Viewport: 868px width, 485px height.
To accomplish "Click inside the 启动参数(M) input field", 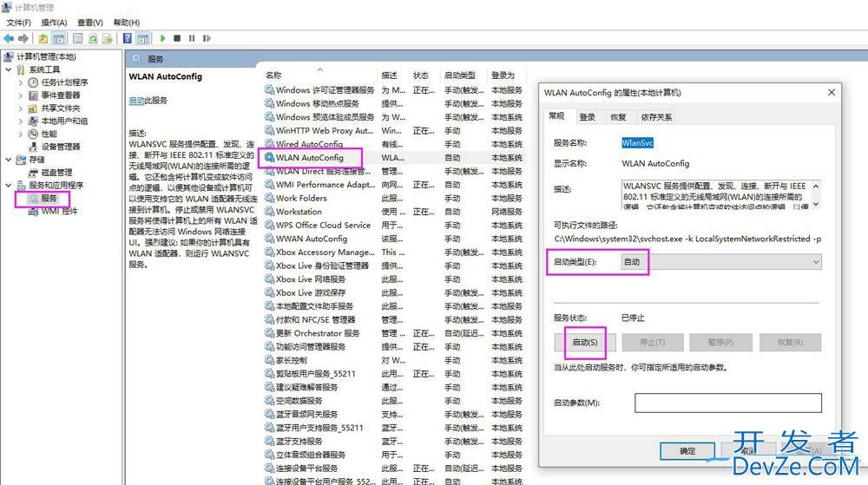I will pos(728,403).
